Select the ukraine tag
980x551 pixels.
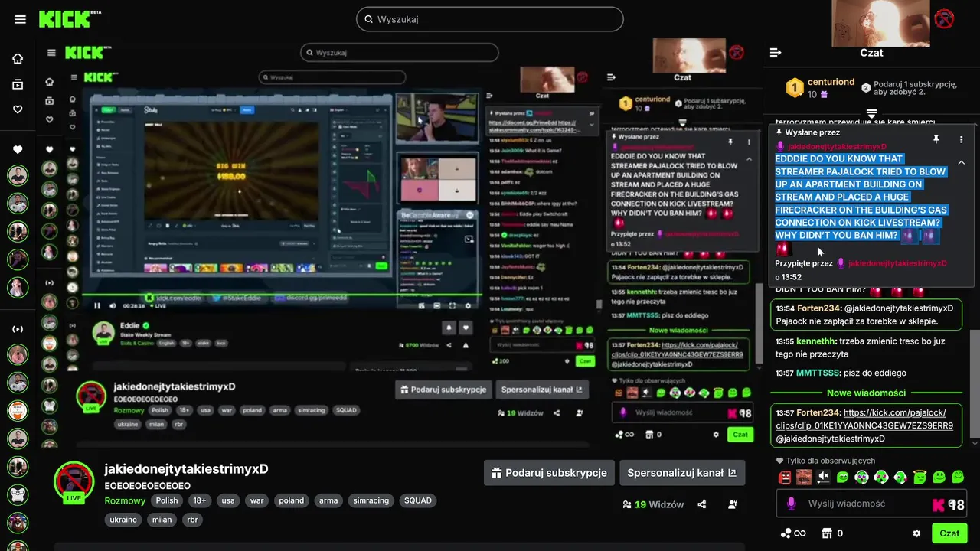click(x=123, y=520)
